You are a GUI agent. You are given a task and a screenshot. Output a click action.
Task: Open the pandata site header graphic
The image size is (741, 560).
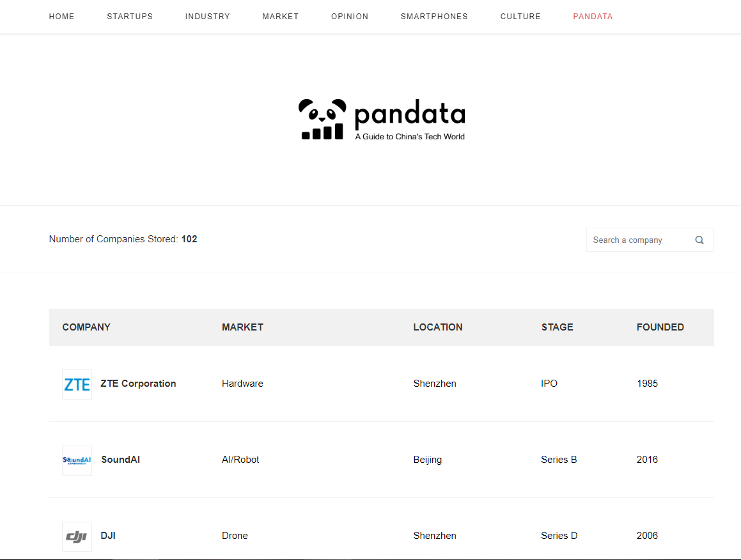(382, 119)
